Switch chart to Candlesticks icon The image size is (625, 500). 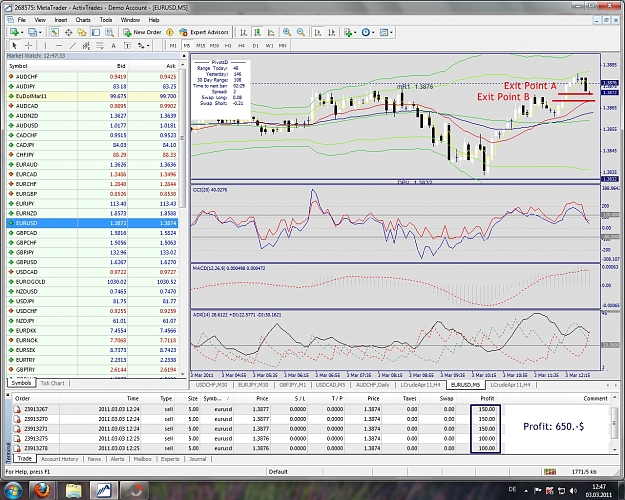pyautogui.click(x=257, y=32)
